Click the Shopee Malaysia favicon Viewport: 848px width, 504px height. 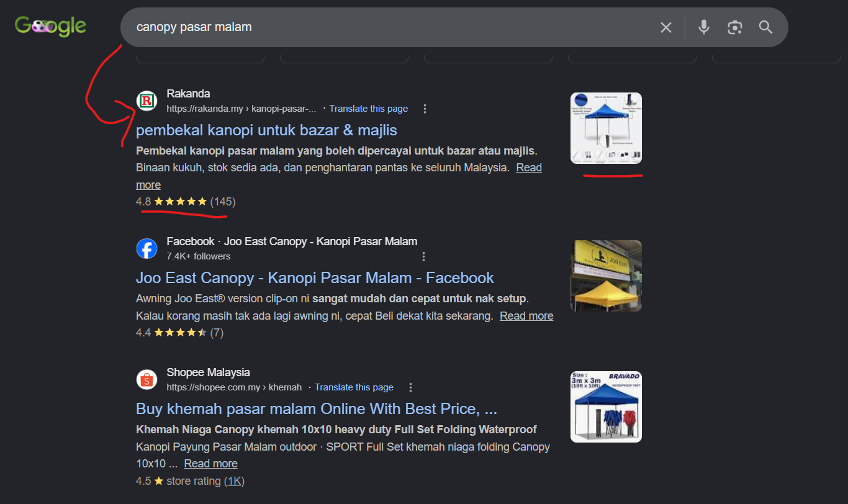coord(147,379)
